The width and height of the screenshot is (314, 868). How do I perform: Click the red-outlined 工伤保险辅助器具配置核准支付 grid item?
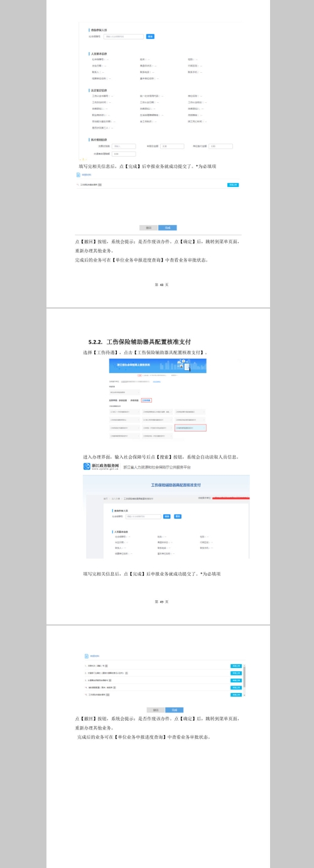coord(190,427)
